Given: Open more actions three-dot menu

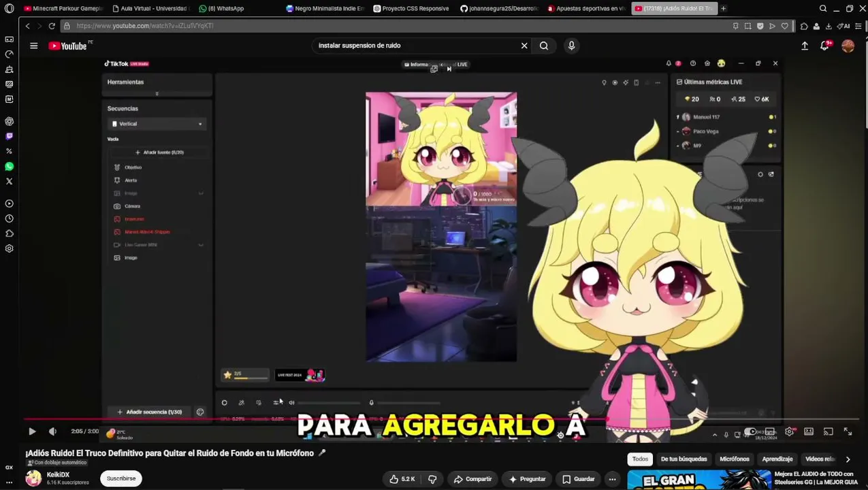Looking at the screenshot, I should (x=612, y=479).
